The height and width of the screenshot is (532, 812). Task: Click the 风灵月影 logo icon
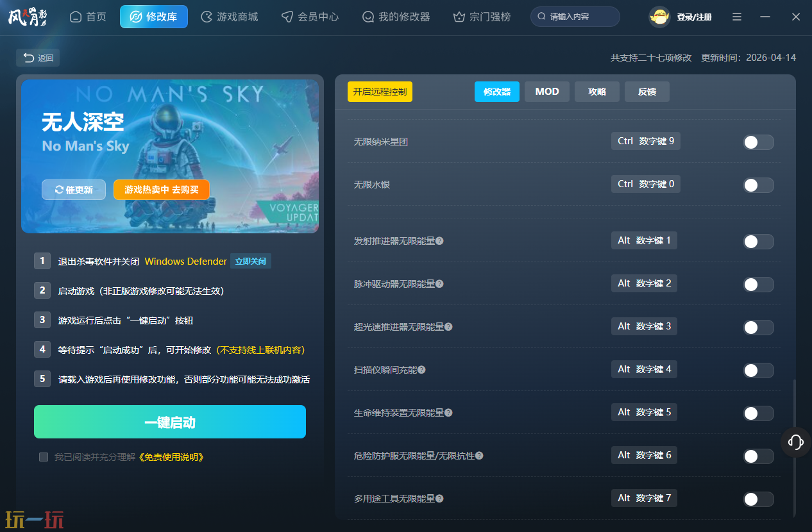pyautogui.click(x=28, y=17)
